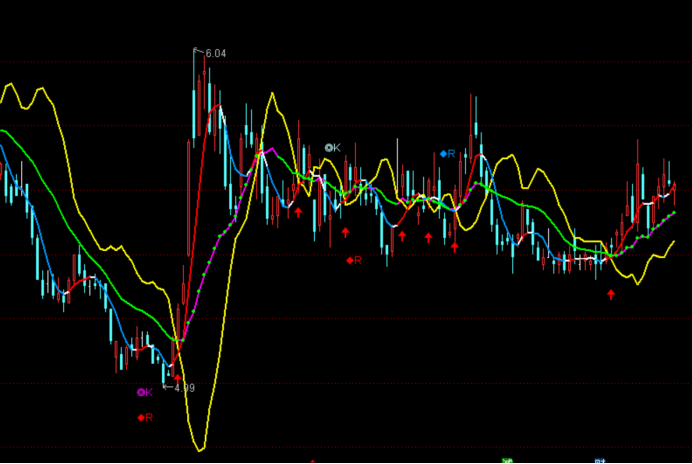Click red up arrow beside 4.99 label
Image resolution: width=692 pixels, height=464 pixels.
pos(177,378)
